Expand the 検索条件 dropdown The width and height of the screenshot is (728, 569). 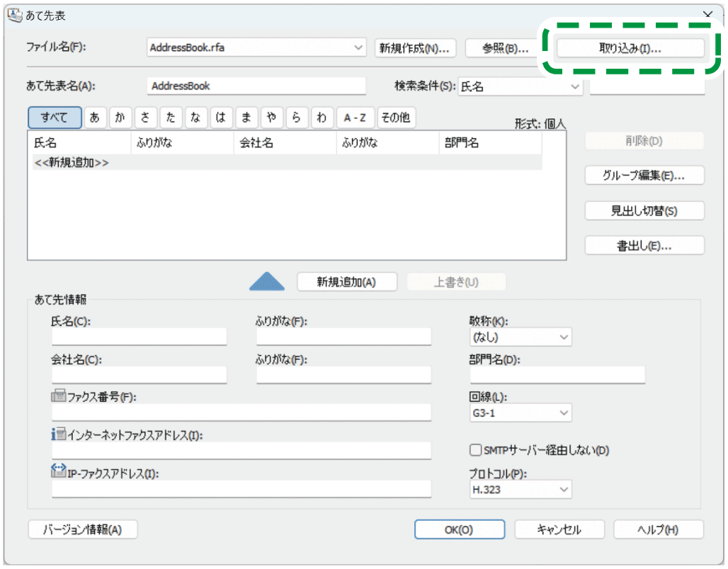coord(574,86)
